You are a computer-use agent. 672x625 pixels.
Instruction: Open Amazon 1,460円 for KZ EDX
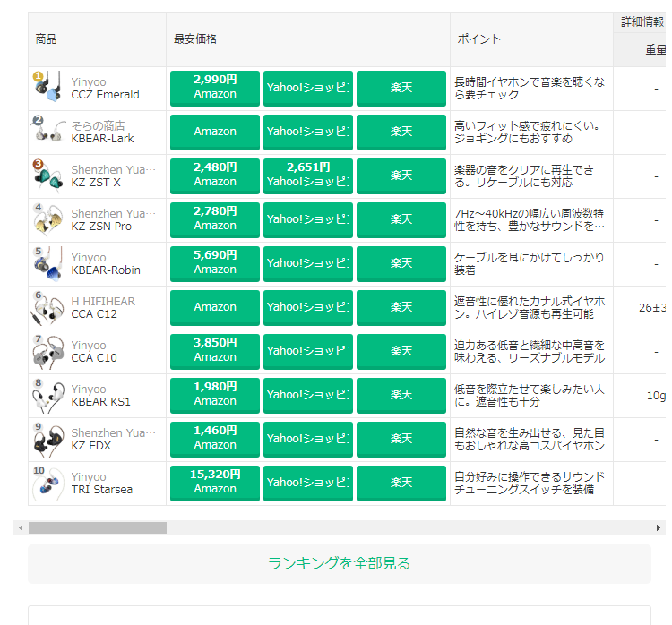click(x=215, y=439)
